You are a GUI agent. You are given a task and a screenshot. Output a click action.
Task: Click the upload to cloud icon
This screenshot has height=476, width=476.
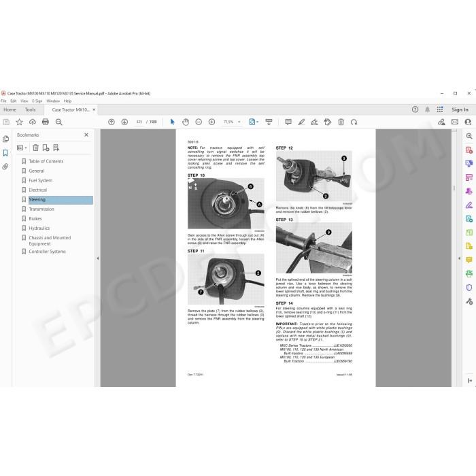click(33, 122)
